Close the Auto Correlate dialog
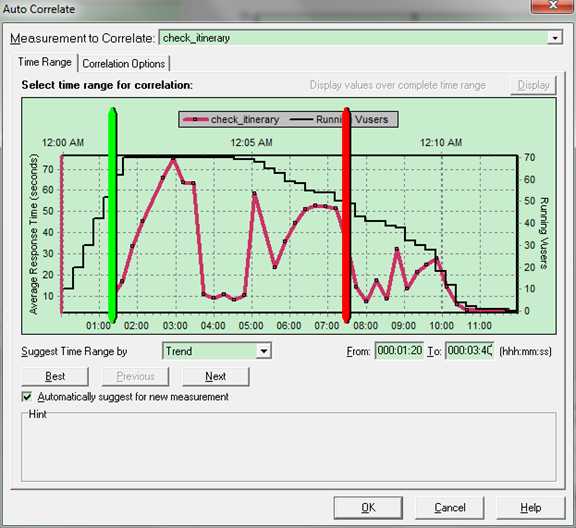Image resolution: width=576 pixels, height=528 pixels. coord(552,6)
